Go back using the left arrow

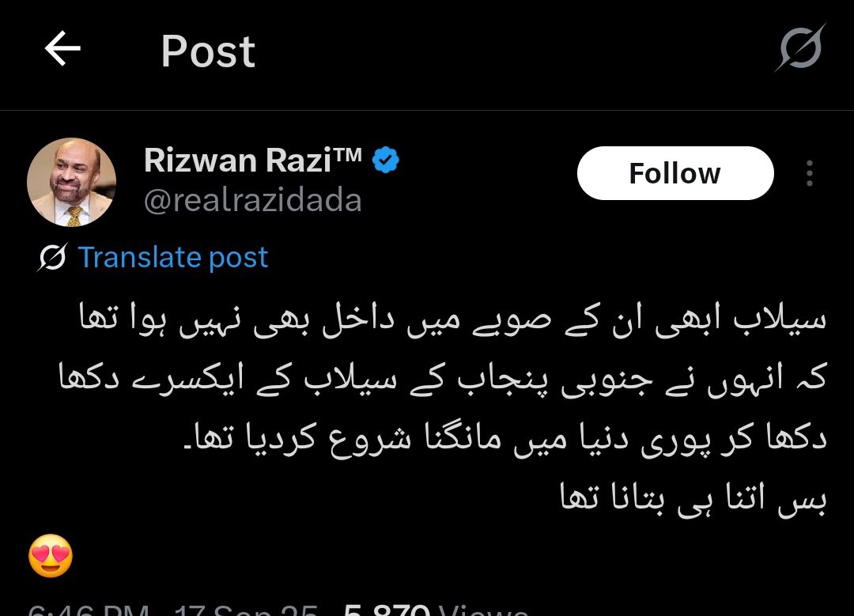(62, 48)
